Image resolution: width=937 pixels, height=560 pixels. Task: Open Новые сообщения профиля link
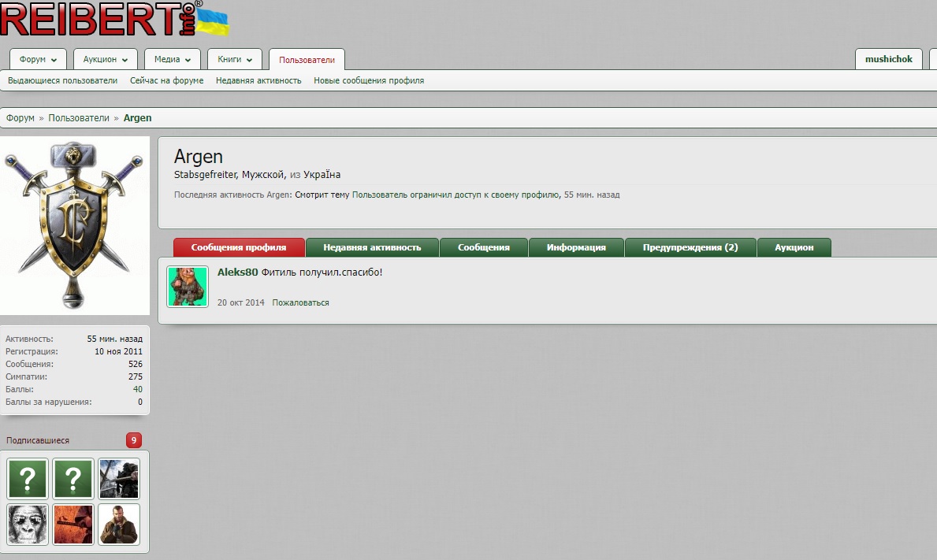pyautogui.click(x=369, y=80)
